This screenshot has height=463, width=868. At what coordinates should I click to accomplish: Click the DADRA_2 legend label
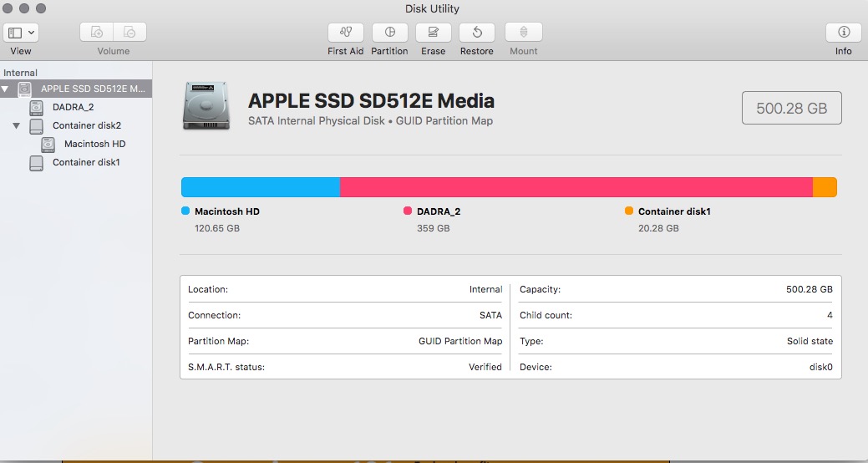click(439, 211)
